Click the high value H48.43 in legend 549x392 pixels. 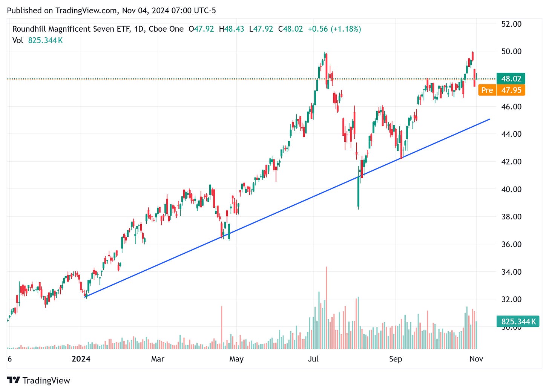click(232, 29)
